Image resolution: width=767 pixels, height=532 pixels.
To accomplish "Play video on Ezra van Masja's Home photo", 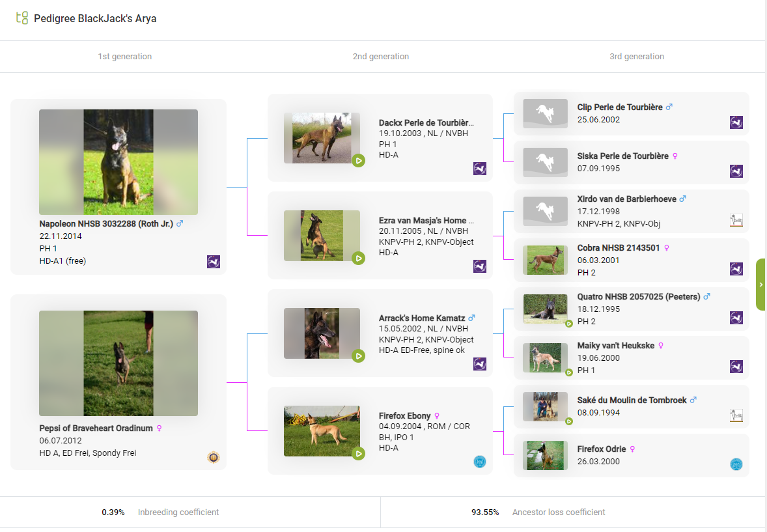I will click(x=358, y=259).
